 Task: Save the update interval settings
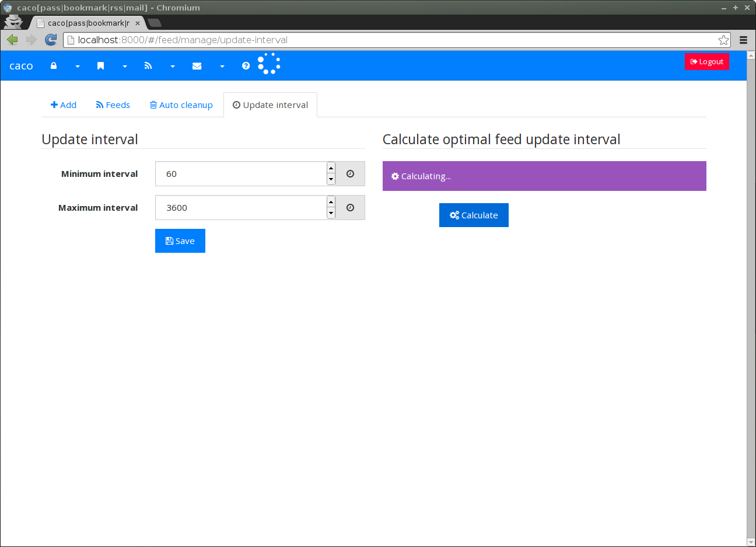tap(180, 241)
